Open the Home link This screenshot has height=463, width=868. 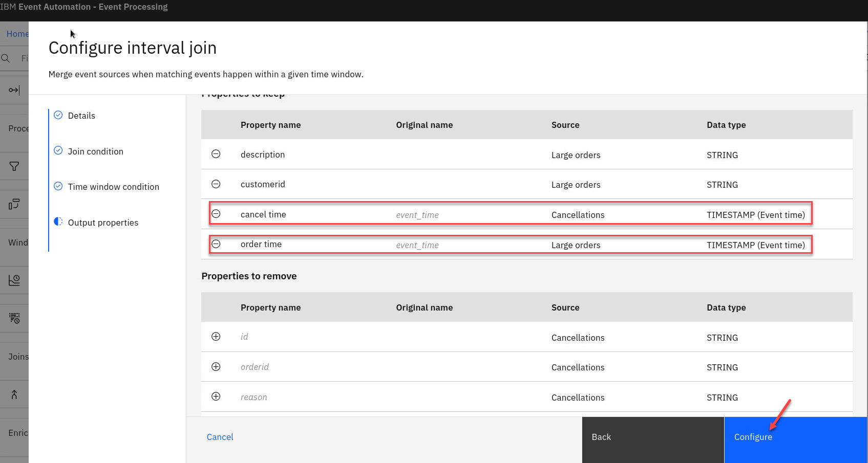pyautogui.click(x=17, y=34)
